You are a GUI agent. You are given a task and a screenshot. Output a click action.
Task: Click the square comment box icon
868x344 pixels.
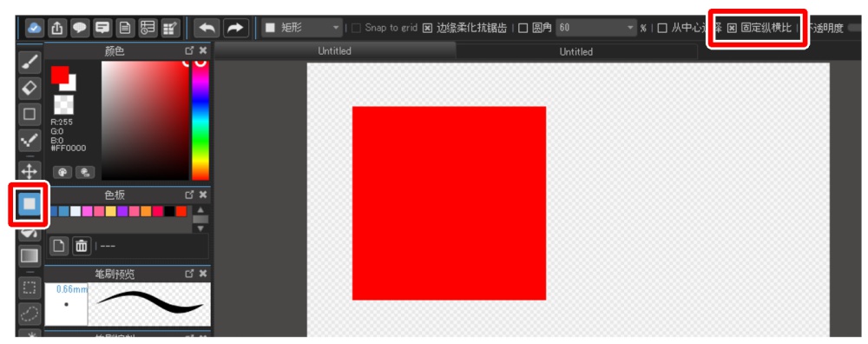click(102, 28)
